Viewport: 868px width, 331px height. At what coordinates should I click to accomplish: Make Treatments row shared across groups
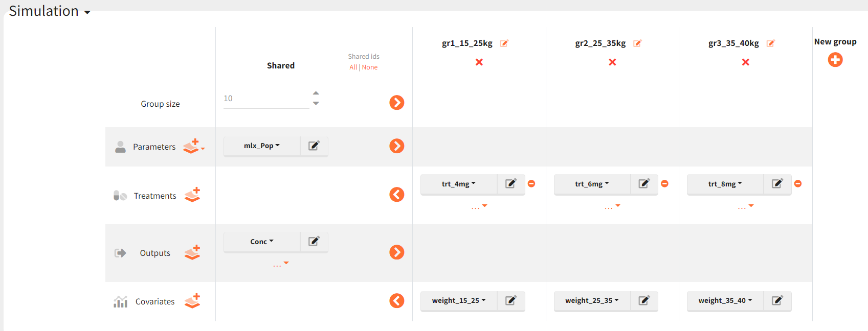[x=397, y=195]
